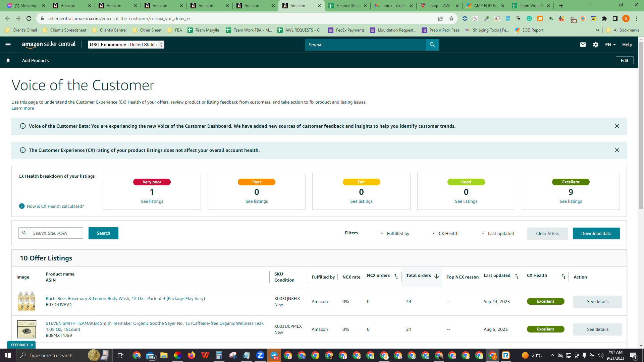
Task: Open See details for Burts Bees Body Wash
Action: 597,301
